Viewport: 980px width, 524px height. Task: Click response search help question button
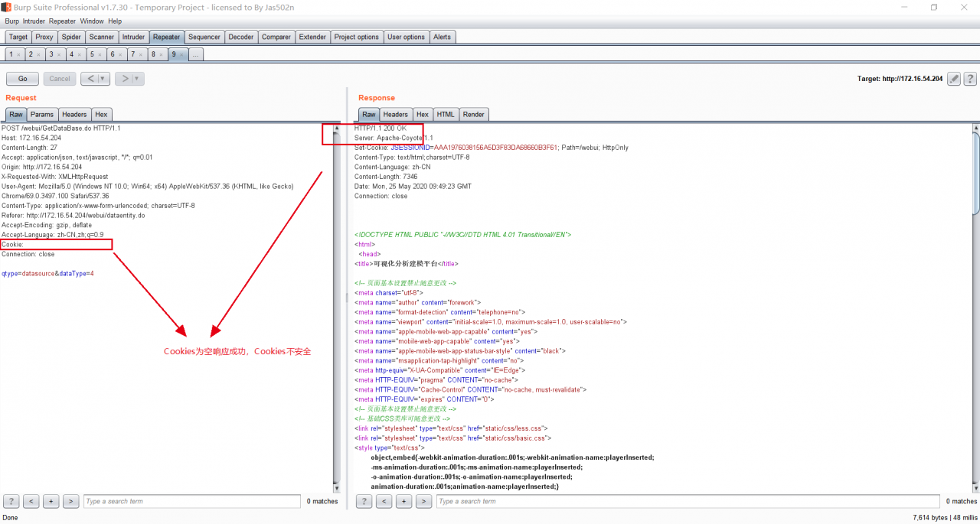(364, 501)
